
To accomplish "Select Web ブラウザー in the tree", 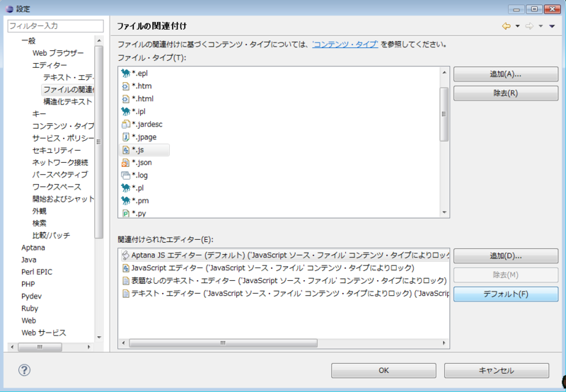I will (58, 53).
